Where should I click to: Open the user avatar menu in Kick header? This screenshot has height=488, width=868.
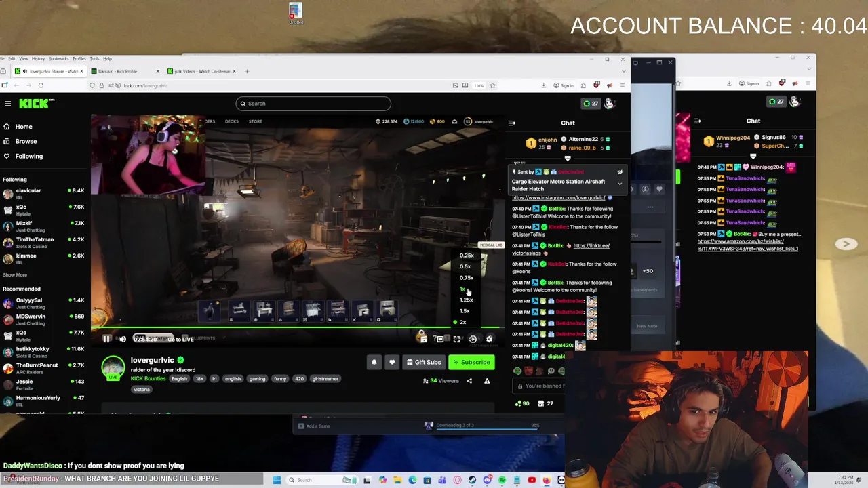coord(609,103)
